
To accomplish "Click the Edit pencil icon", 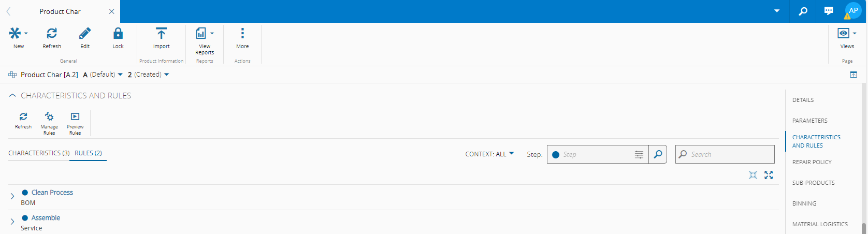I will pos(85,34).
